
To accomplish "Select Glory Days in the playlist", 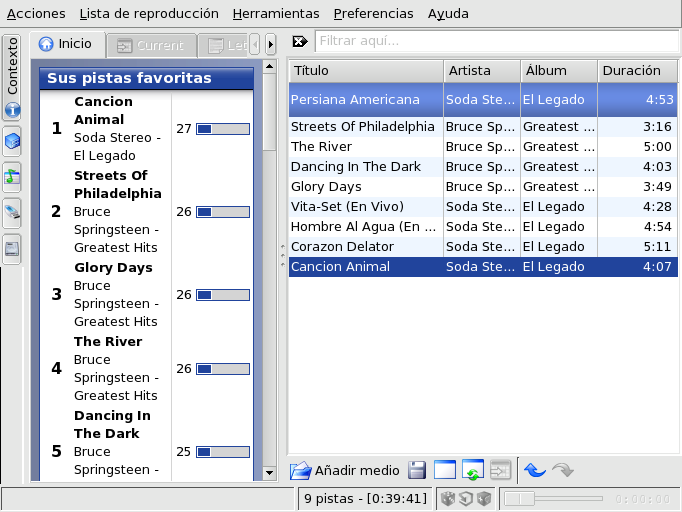I will (x=483, y=187).
